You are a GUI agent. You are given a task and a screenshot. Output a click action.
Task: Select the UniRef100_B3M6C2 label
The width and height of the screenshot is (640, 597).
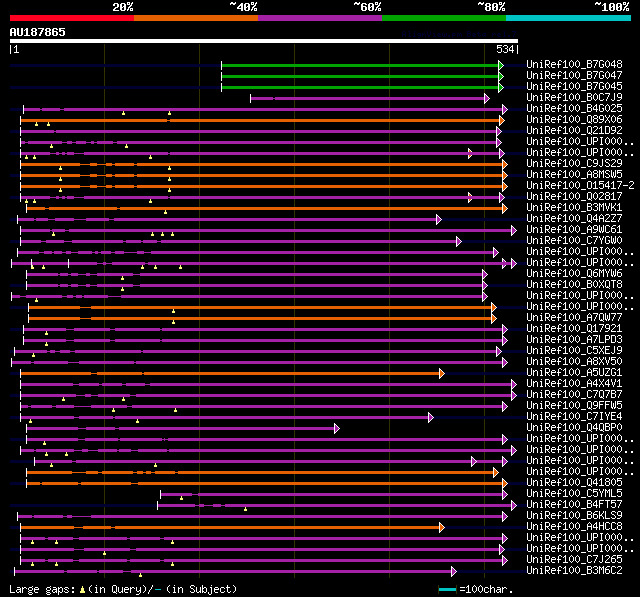(x=574, y=571)
